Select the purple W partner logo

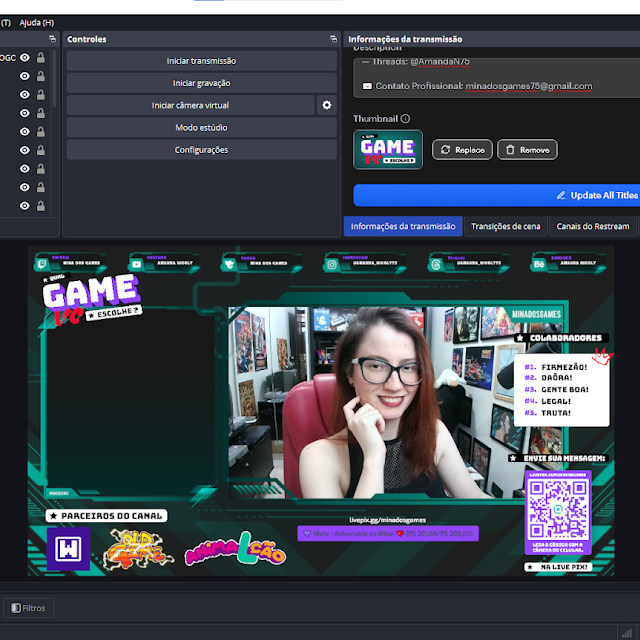69,549
